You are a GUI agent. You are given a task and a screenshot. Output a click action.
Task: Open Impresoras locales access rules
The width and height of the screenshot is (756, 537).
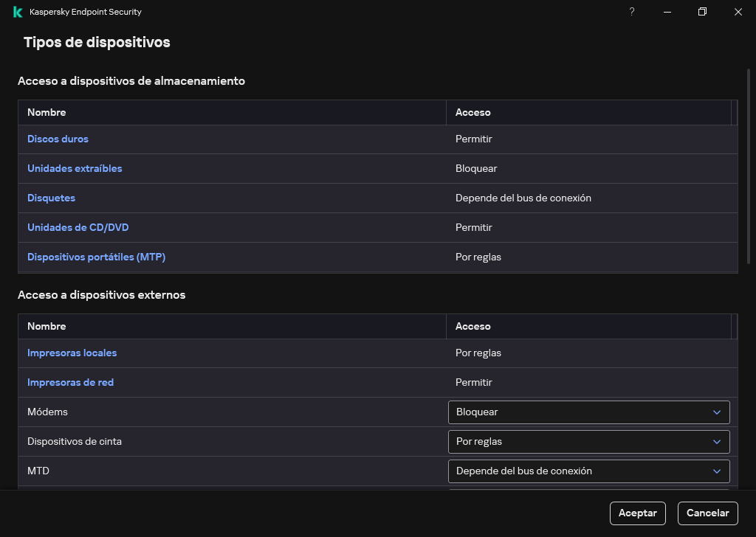pyautogui.click(x=72, y=353)
